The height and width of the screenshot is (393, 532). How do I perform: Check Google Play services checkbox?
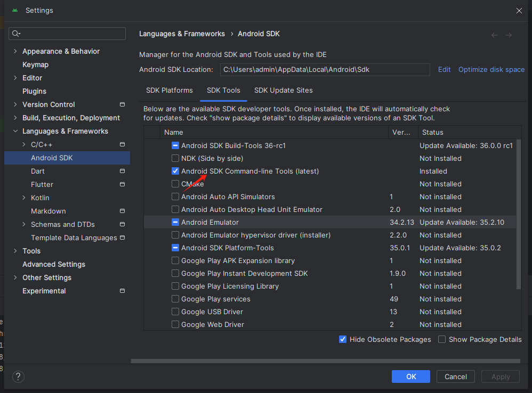click(175, 299)
